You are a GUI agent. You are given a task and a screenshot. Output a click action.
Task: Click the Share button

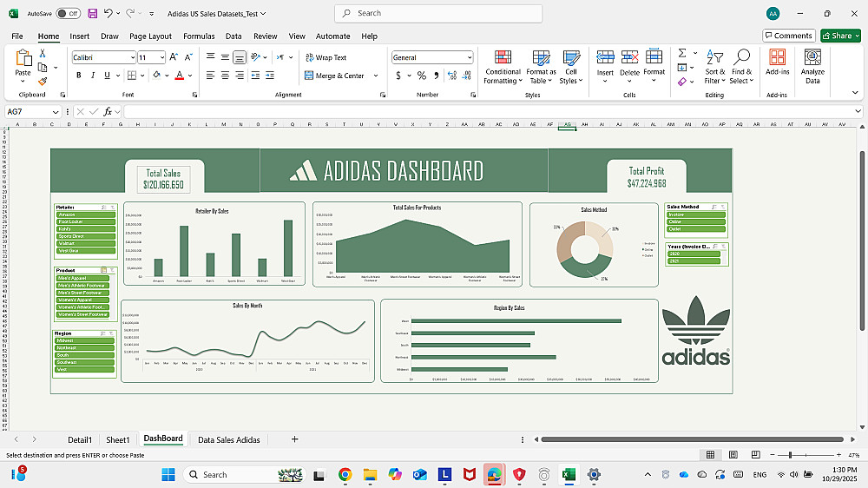pyautogui.click(x=840, y=36)
